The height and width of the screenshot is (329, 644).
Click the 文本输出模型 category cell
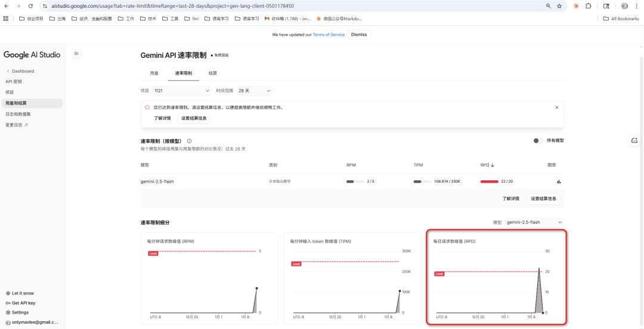(279, 182)
